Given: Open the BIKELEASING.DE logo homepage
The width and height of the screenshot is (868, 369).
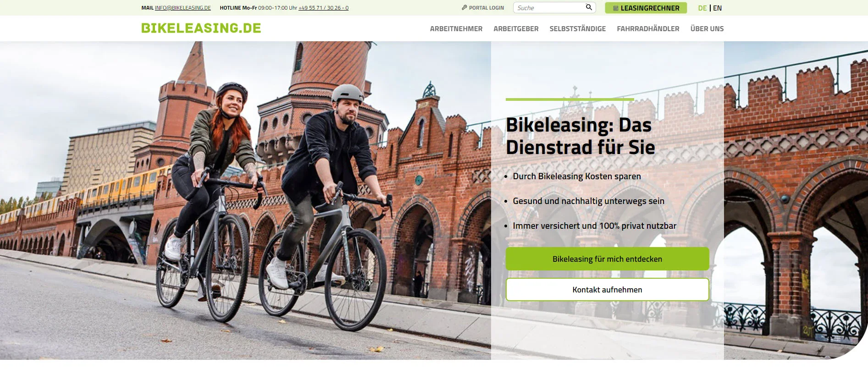Looking at the screenshot, I should click(x=201, y=28).
